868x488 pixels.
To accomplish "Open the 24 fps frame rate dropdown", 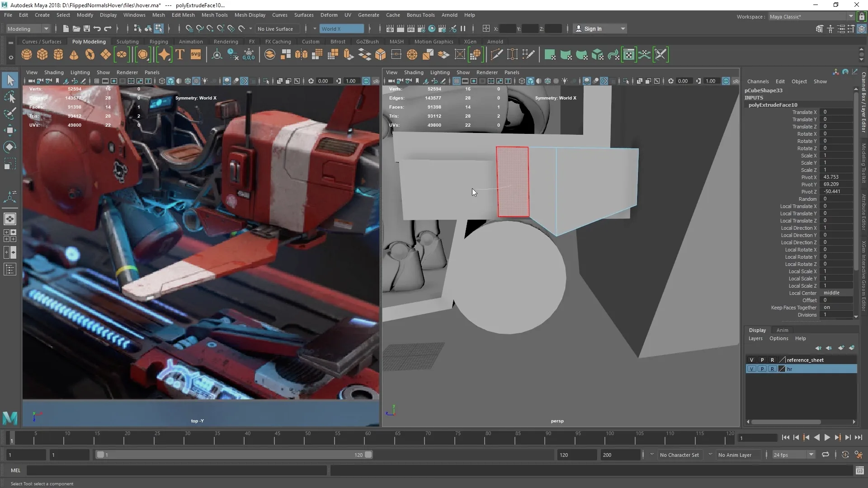I will click(x=811, y=455).
